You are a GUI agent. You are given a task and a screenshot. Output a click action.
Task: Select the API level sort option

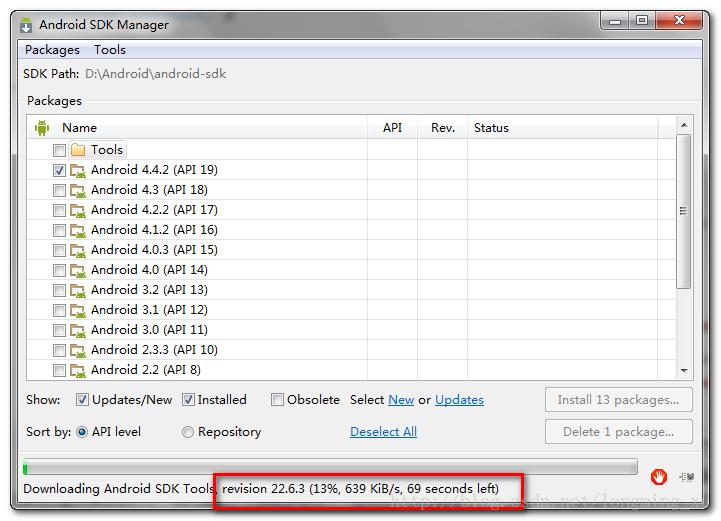tap(82, 432)
